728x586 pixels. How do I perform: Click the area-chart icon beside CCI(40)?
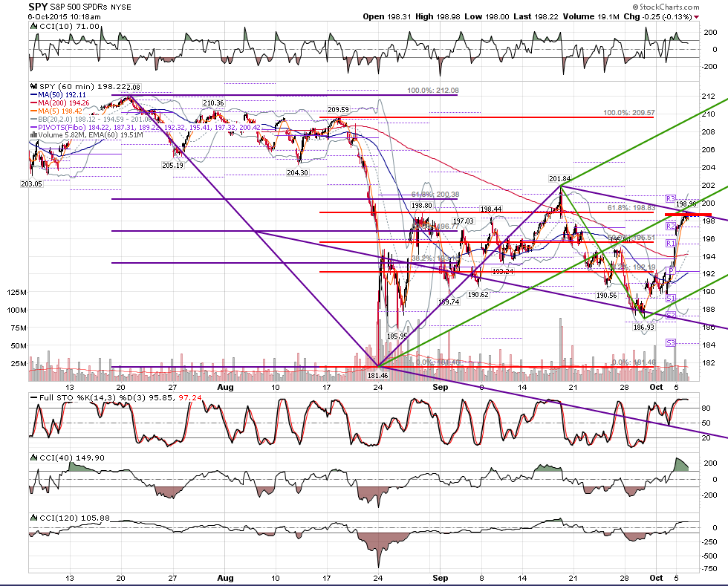[x=33, y=458]
